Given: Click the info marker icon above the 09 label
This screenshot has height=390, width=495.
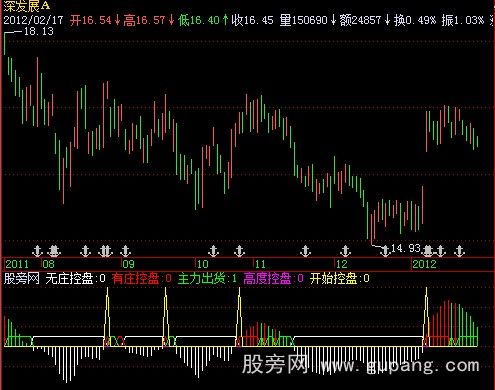Looking at the screenshot, I should pos(125,251).
